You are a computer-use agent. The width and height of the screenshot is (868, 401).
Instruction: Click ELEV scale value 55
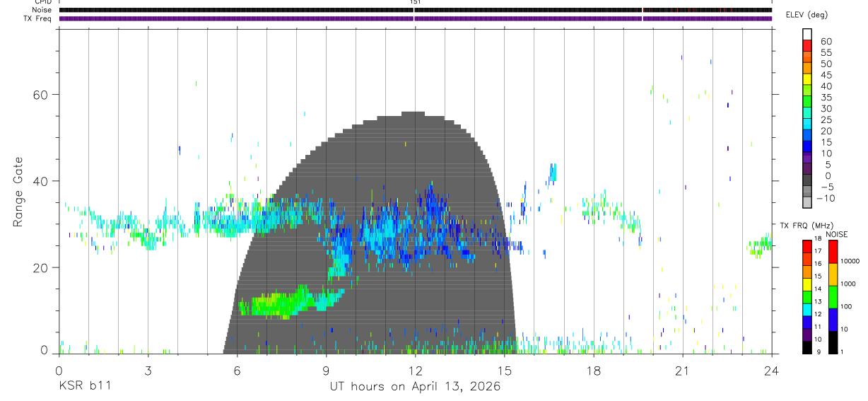[x=825, y=52]
